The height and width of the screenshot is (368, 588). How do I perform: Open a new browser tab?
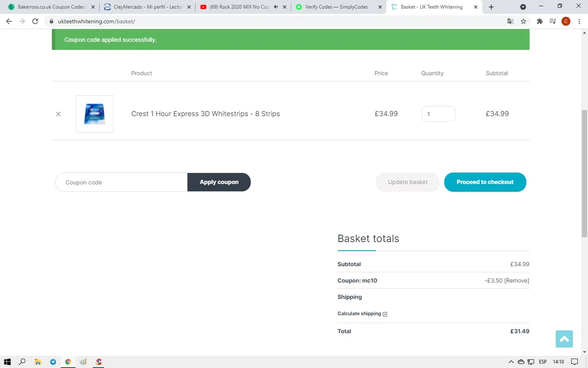point(491,7)
